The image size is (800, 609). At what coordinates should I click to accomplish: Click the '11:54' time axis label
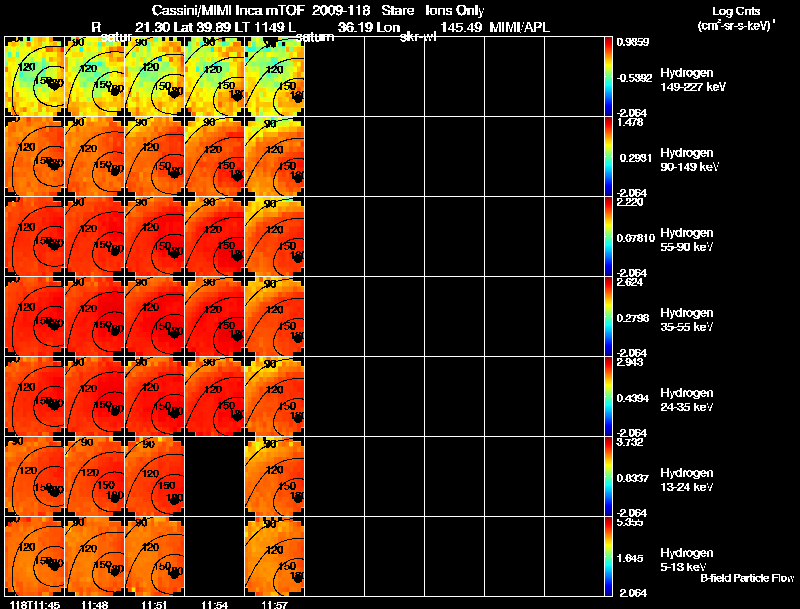(214, 605)
